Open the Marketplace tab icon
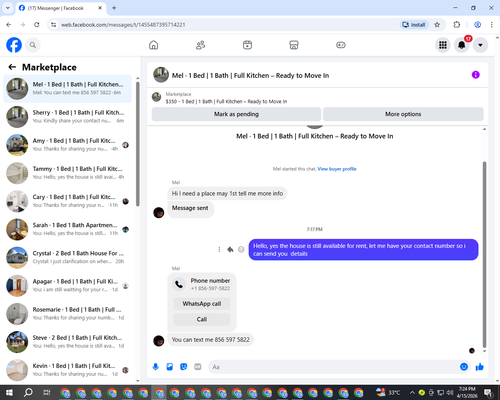Image resolution: width=500 pixels, height=400 pixels. pos(294,45)
